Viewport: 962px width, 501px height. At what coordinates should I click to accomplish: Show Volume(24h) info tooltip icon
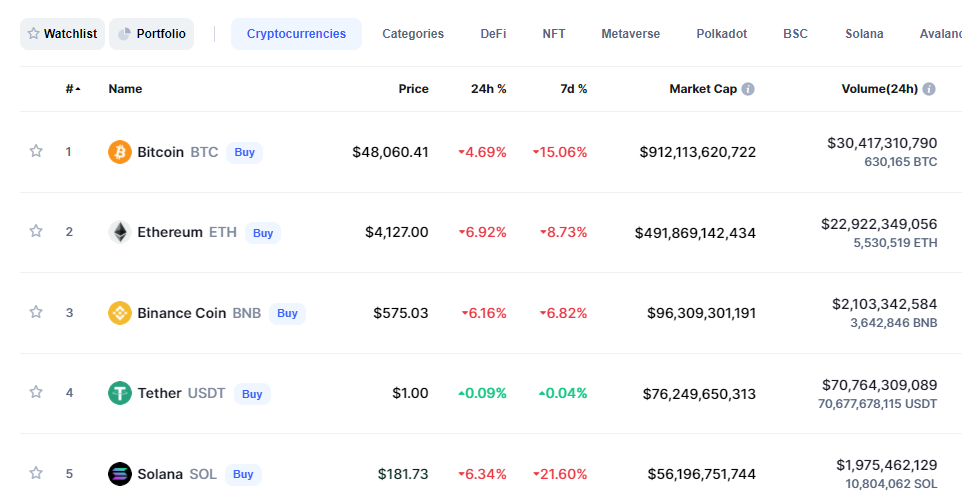pos(929,89)
